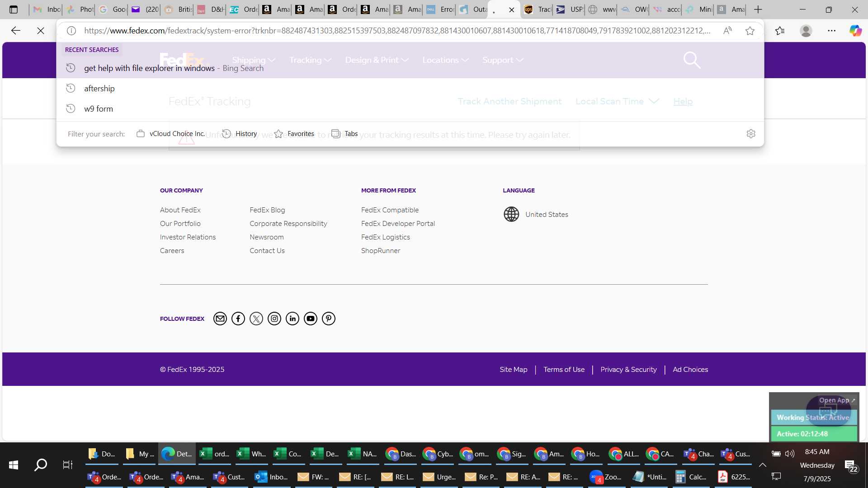Expand the Design & Print menu

tap(377, 60)
